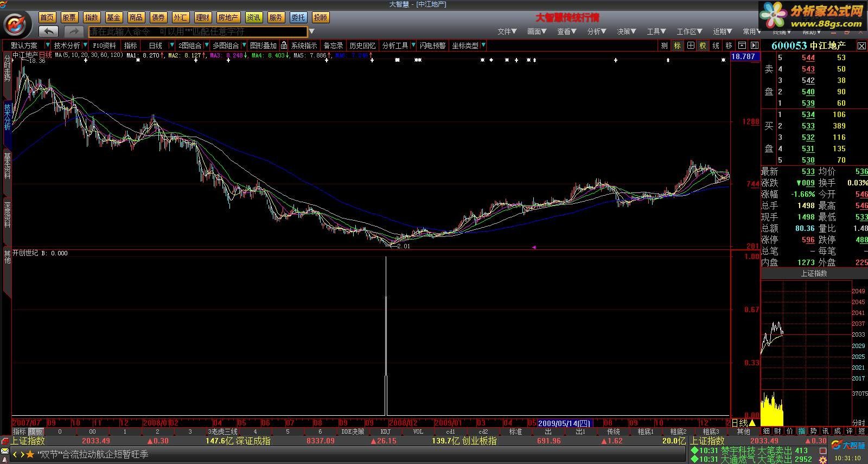Viewport: 868px width, 464px height.
Task: Click the lock icon beside 图形叠加
Action: point(284,46)
